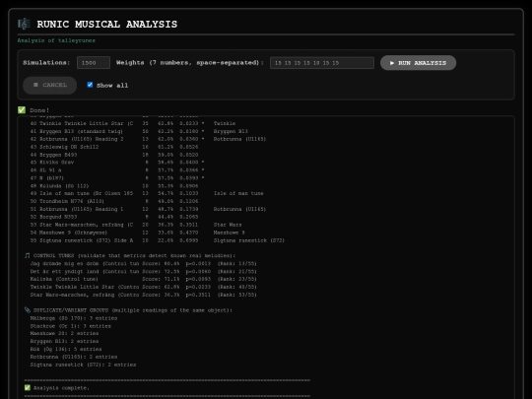Select row 53 Star Wars-marschen
Viewport: 532px width, 399px height.
pos(136,225)
